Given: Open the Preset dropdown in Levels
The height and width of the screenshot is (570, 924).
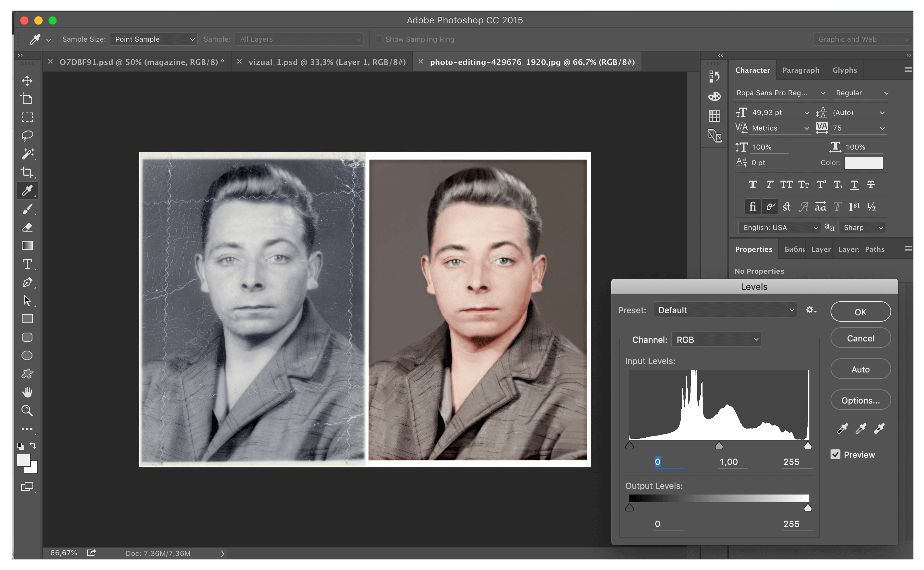Looking at the screenshot, I should coord(725,310).
